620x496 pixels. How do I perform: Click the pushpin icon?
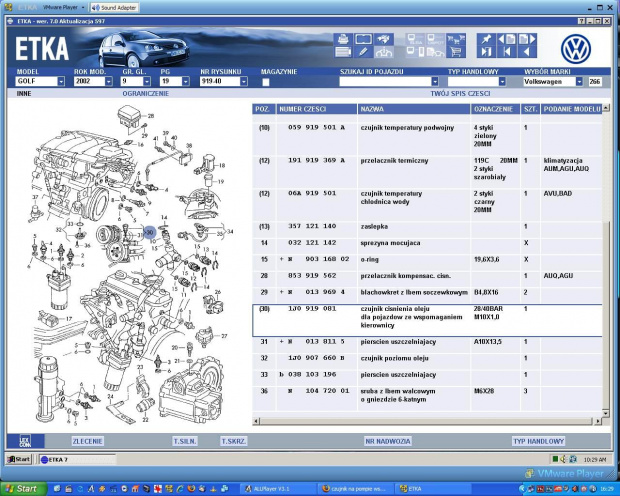[486, 39]
